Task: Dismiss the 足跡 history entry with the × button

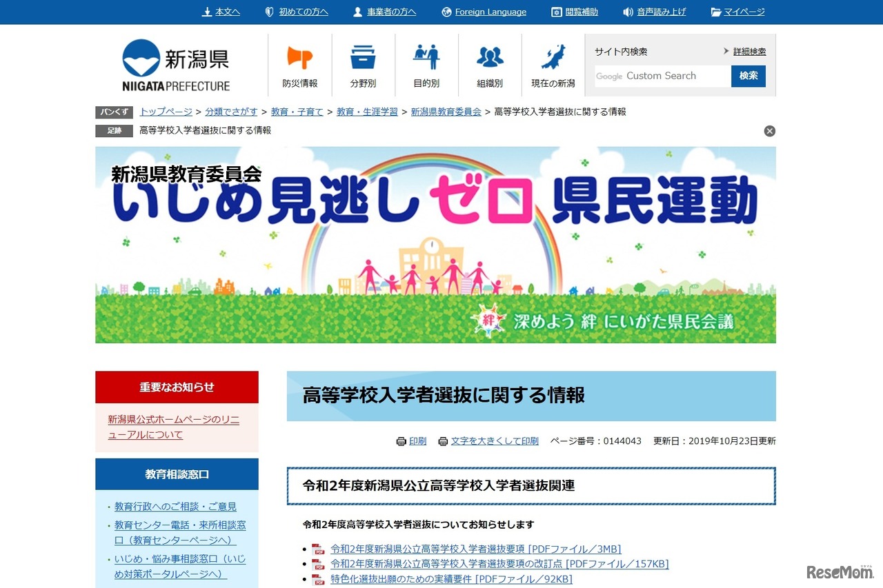Action: coord(770,130)
